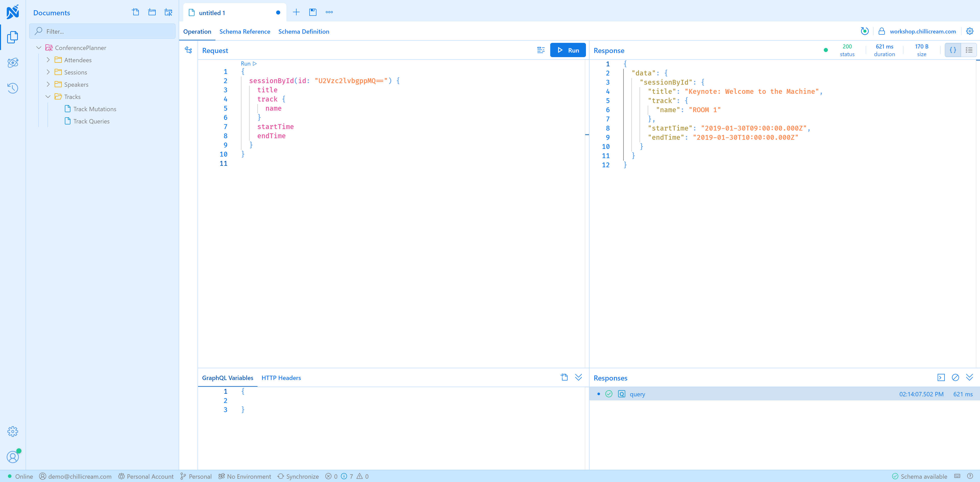Open the History sidebar icon
Image resolution: width=980 pixels, height=482 pixels.
[13, 88]
